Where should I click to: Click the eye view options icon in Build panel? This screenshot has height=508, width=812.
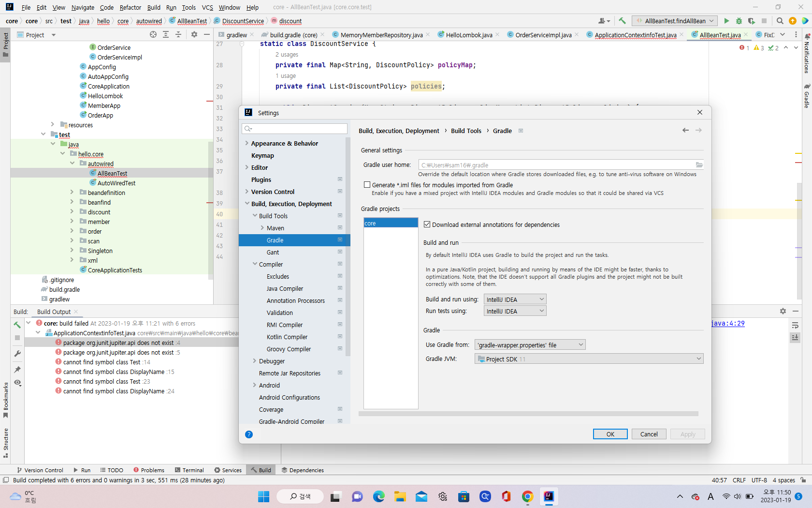click(x=17, y=383)
